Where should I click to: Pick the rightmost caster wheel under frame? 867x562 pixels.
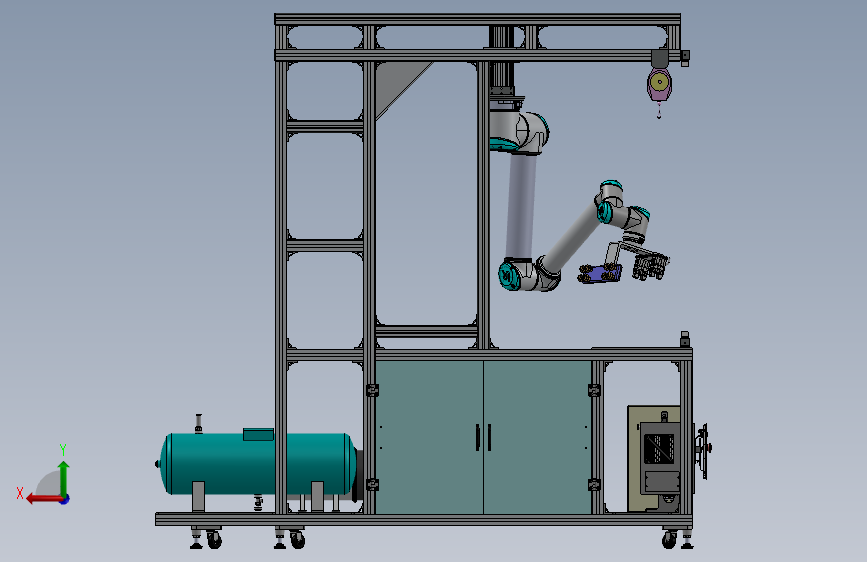tap(669, 539)
